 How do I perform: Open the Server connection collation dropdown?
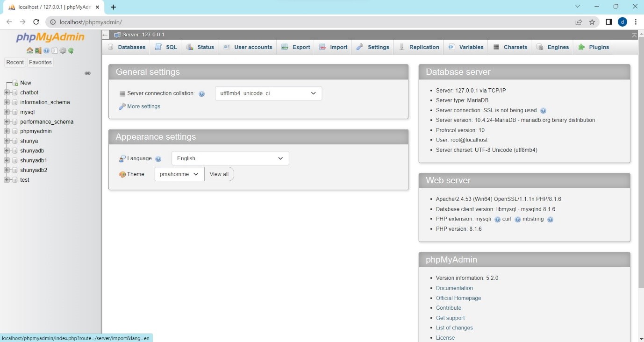click(268, 93)
